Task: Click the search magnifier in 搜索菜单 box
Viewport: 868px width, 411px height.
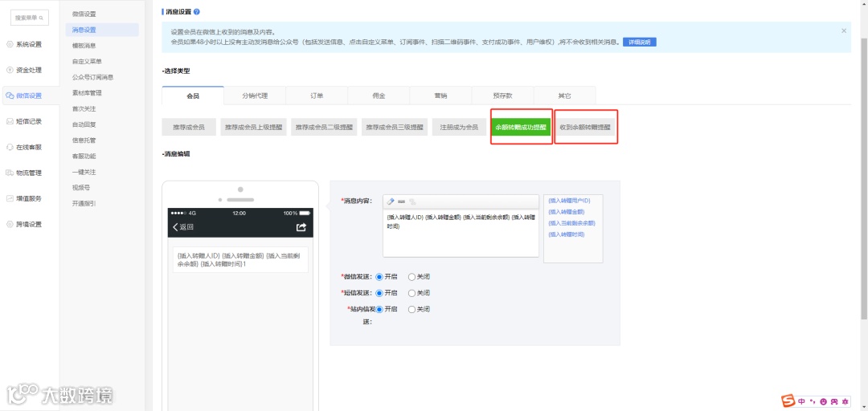Action: click(x=41, y=18)
